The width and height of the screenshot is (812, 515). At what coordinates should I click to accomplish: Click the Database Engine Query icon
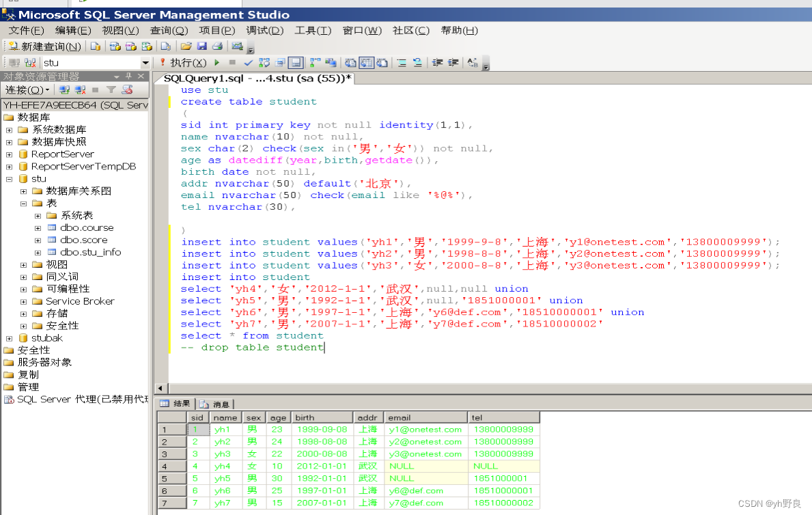tap(96, 46)
